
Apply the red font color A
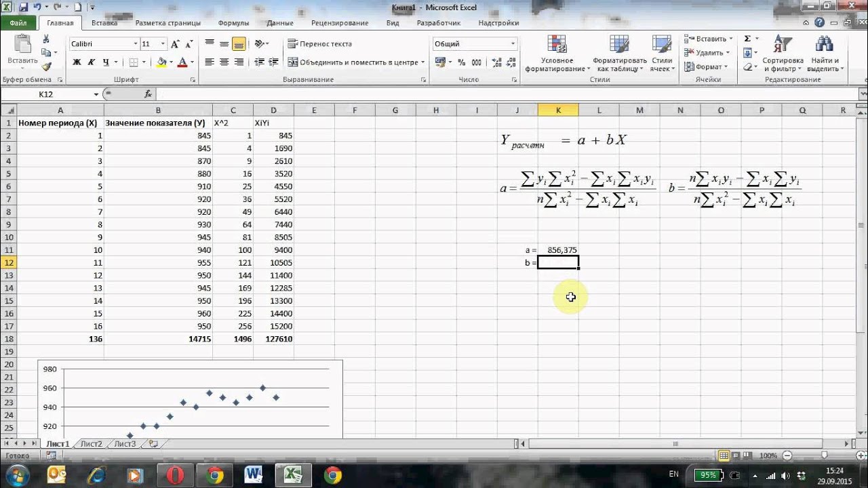(x=182, y=62)
